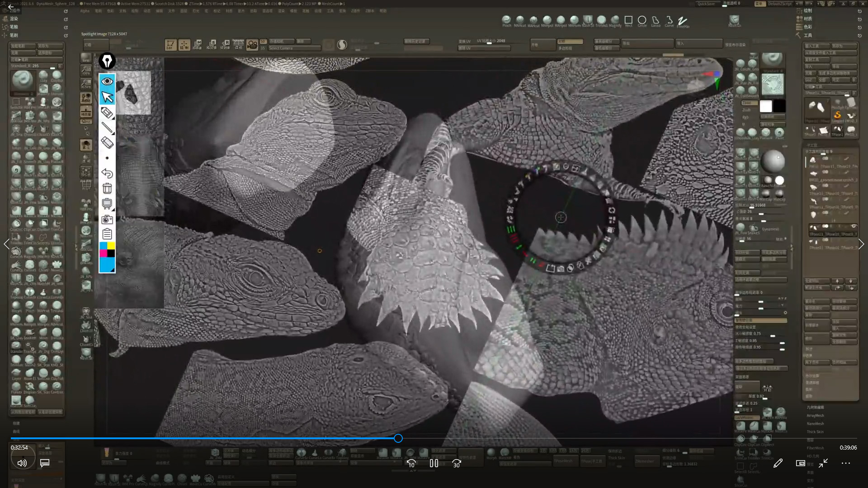The image size is (868, 488).
Task: Toggle the Rotate (R) transform button
Action: point(225,45)
